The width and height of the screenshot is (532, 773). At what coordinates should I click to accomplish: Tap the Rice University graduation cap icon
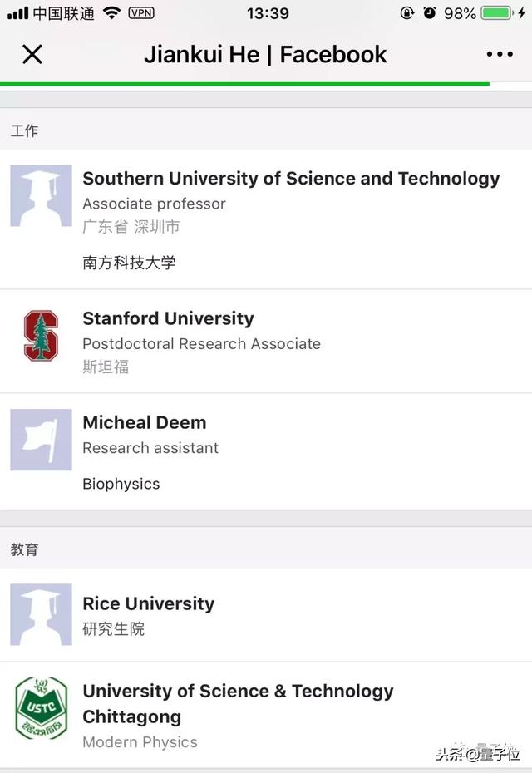tap(41, 615)
